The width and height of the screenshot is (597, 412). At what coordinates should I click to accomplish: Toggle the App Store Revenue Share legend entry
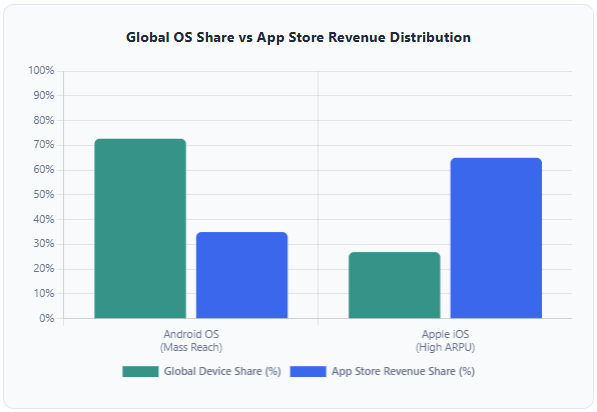coord(382,371)
